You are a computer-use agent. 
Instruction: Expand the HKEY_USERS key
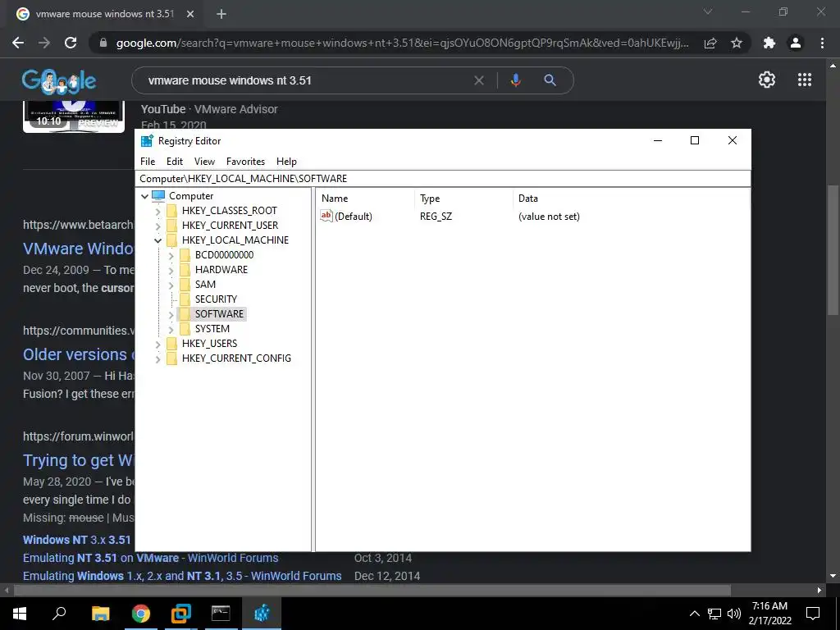click(x=158, y=344)
